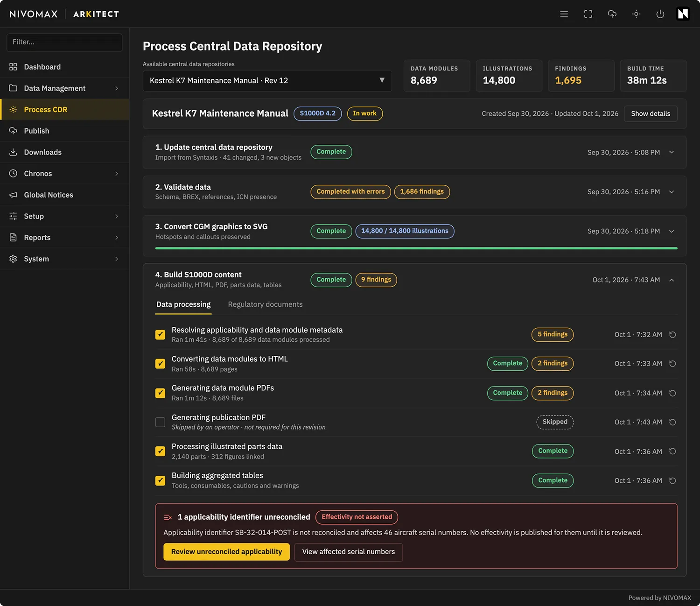This screenshot has width=700, height=606.
Task: Rerun Building aggregated tables step
Action: (672, 480)
